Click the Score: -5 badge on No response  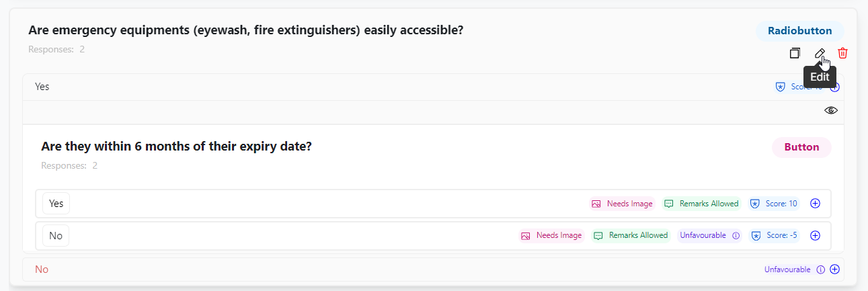[x=775, y=236]
